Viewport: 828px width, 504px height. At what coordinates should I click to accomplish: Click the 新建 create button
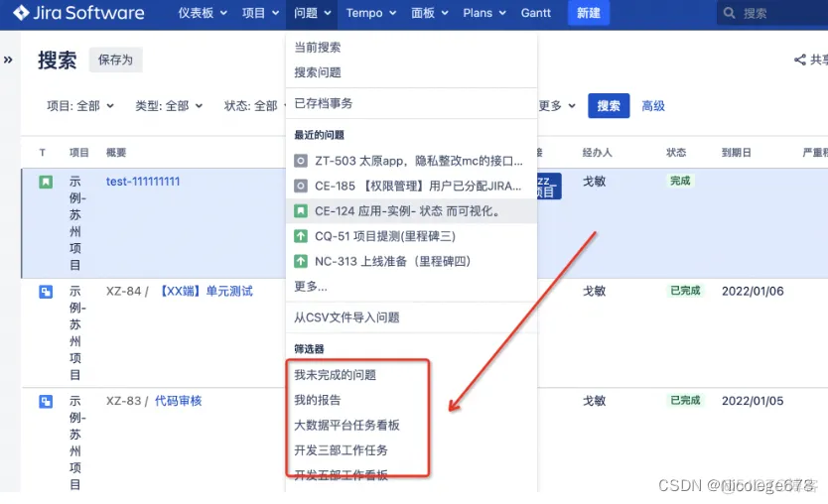(x=589, y=13)
